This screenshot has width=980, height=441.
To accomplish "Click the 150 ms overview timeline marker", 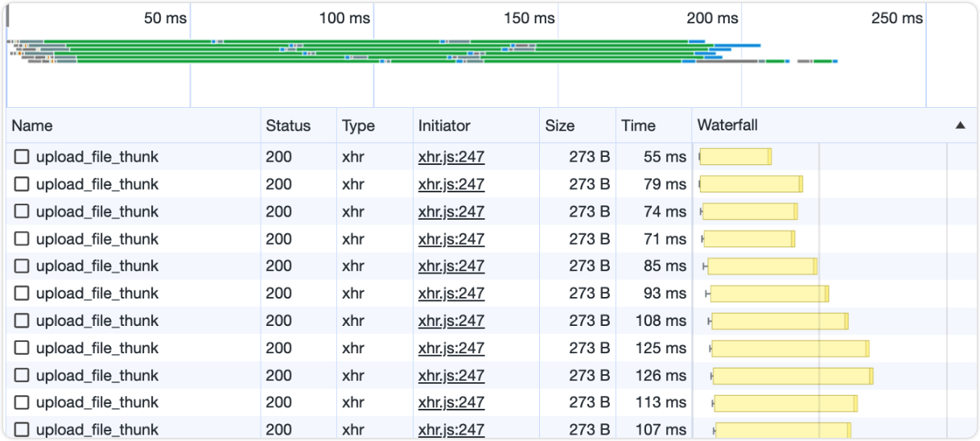I will click(x=529, y=18).
